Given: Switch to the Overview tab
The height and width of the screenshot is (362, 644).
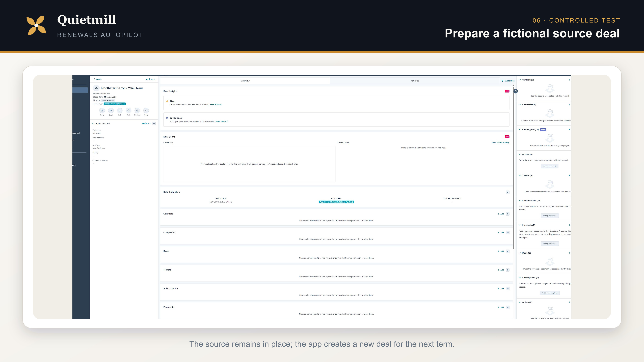Looking at the screenshot, I should coord(245,81).
